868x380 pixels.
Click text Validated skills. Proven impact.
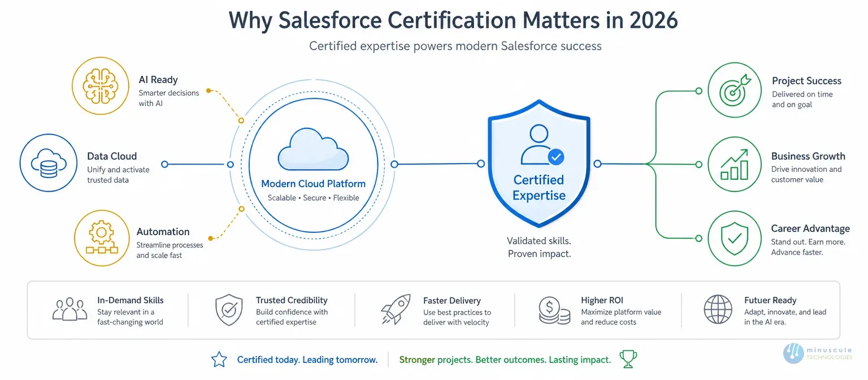539,247
